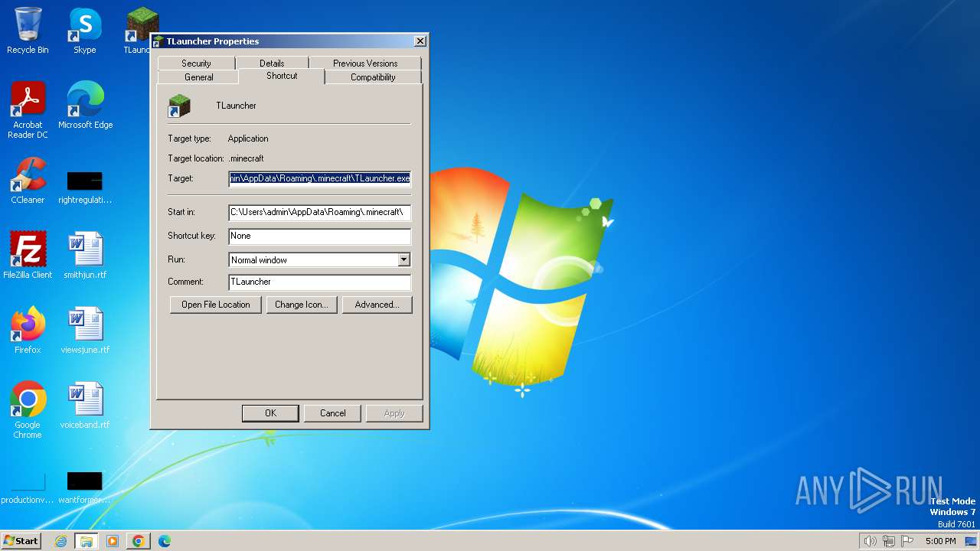Switch to the Security tab
Viewport: 980px width, 551px height.
tap(196, 64)
